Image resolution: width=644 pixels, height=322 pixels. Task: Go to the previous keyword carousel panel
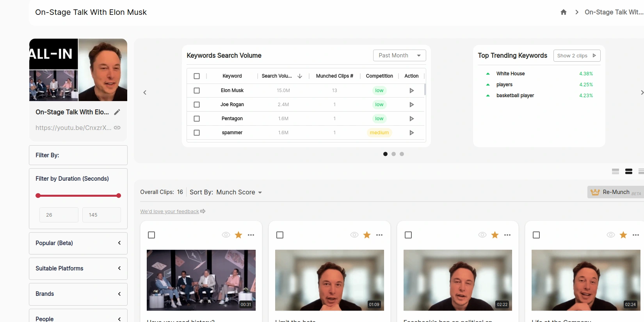tap(145, 93)
